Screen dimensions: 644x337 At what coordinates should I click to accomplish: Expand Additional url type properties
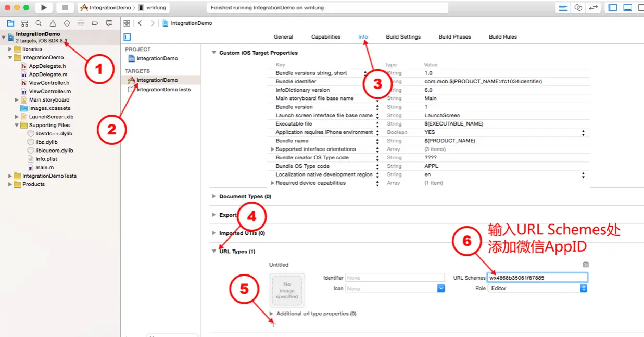point(271,314)
